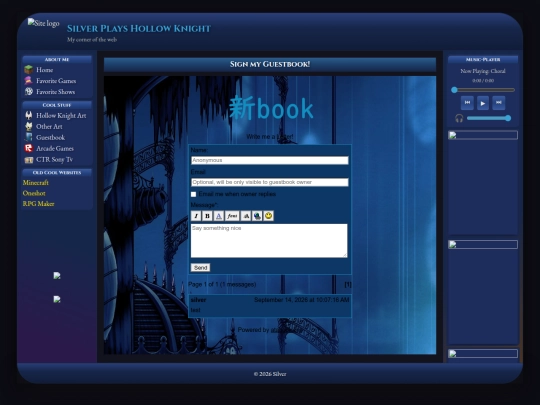540x405 pixels.
Task: Click the 'Page 1 of 1 (1 messages)' text
Action: coord(222,284)
